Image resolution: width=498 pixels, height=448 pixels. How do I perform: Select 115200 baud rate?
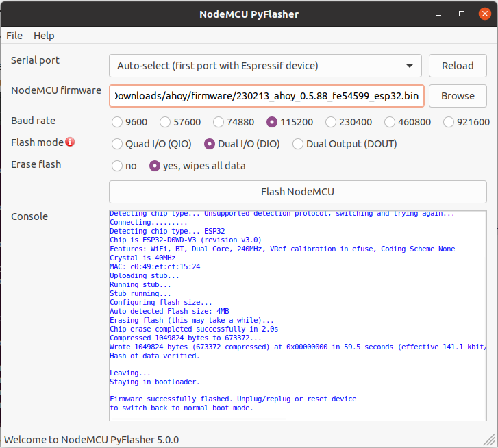pyautogui.click(x=290, y=122)
